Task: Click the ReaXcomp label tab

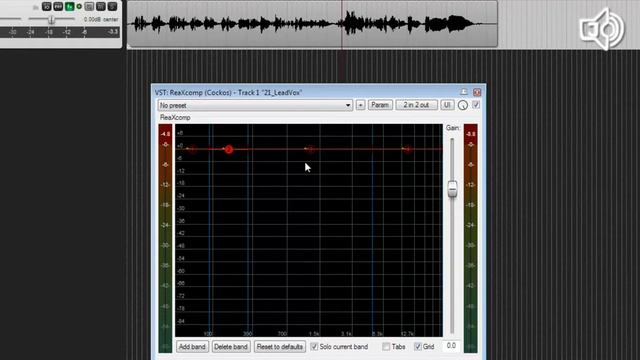Action: [175, 118]
